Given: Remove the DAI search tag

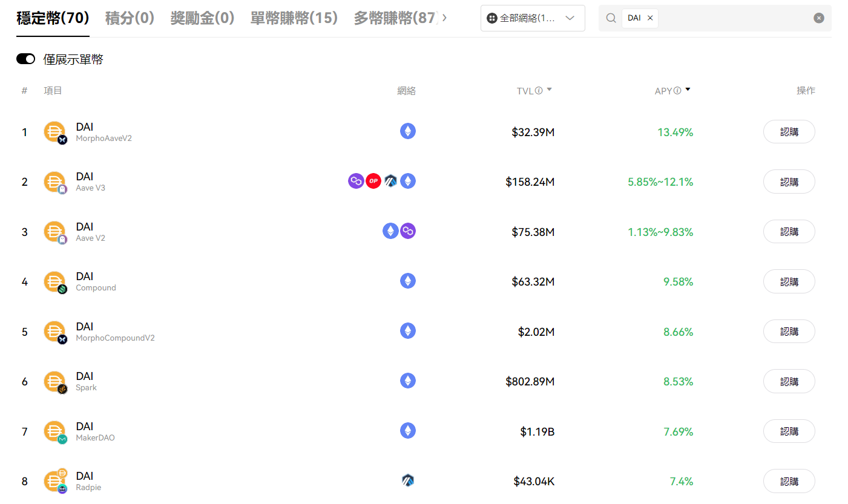Looking at the screenshot, I should coord(650,18).
